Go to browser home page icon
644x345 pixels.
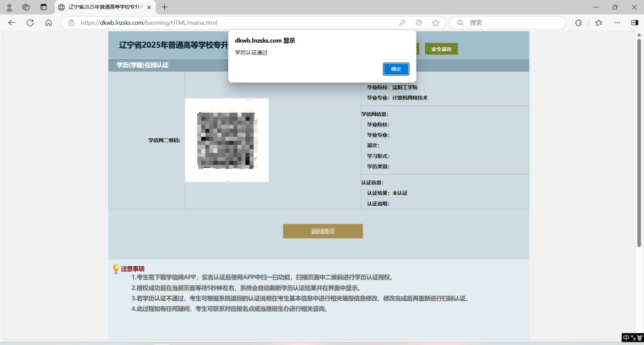tap(48, 23)
